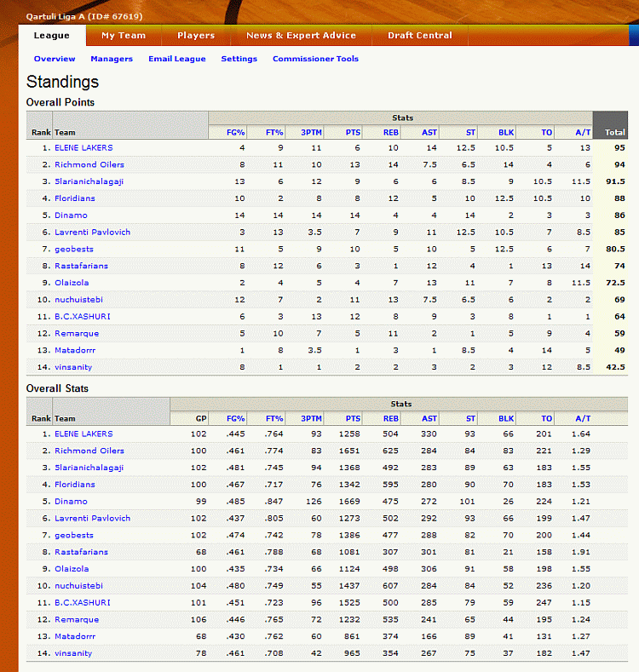
Task: Open Floridians in Overall Points table
Action: pos(75,198)
